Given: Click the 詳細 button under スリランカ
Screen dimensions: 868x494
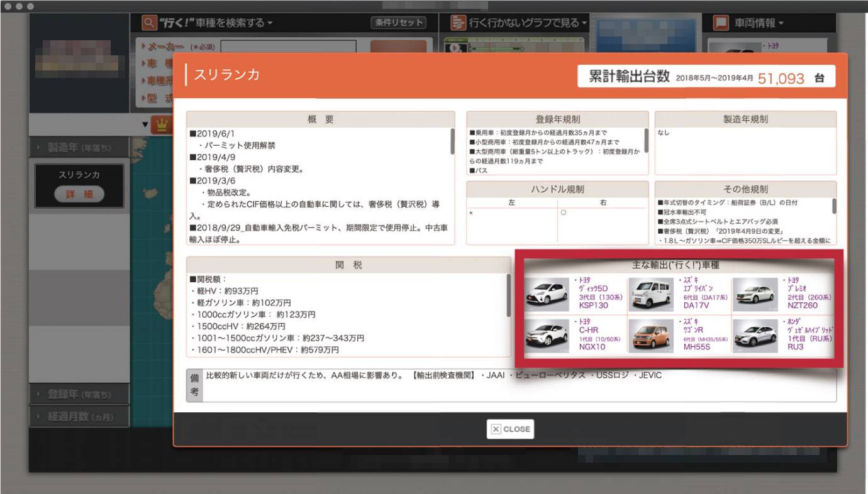Looking at the screenshot, I should pos(79,195).
